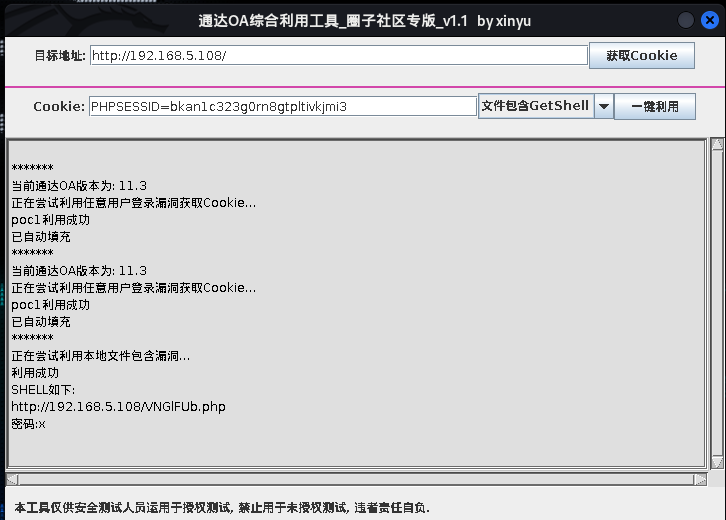Image resolution: width=726 pixels, height=520 pixels.
Task: Click vertical scrollbar down arrow
Action: point(717,462)
